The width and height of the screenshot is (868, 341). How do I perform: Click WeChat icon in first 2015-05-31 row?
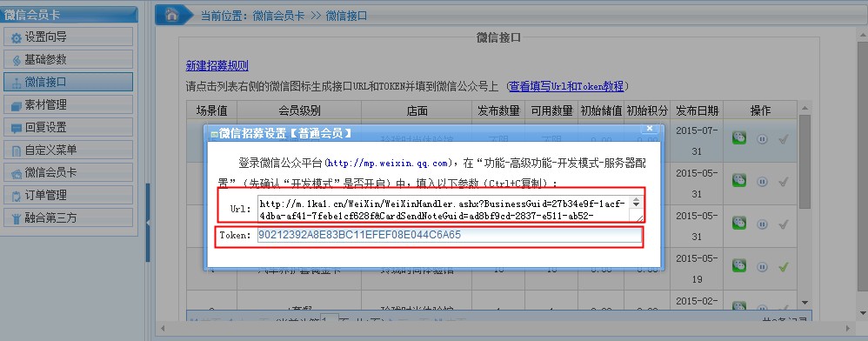coord(739,180)
